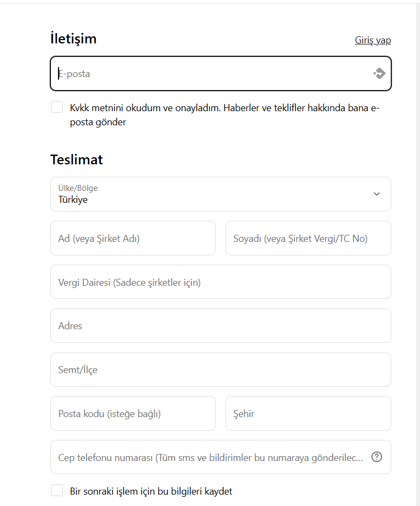
Task: Click the Vergi Dairesi tax office field
Action: pyautogui.click(x=221, y=282)
